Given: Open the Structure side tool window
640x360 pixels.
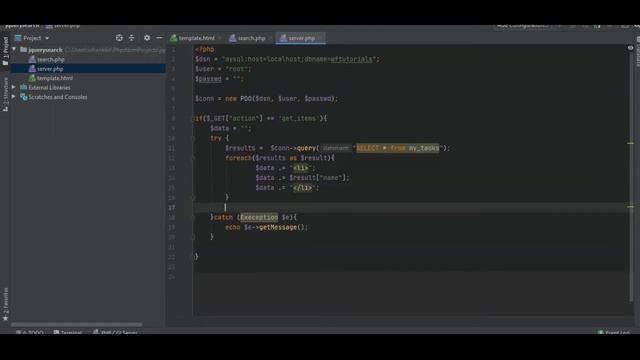Looking at the screenshot, I should [5, 95].
